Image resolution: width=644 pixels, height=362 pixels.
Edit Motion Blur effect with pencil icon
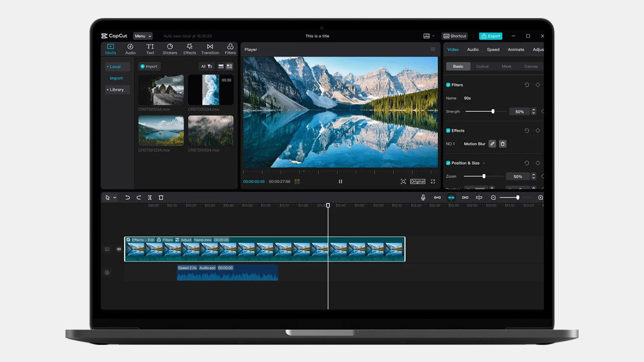tap(492, 144)
